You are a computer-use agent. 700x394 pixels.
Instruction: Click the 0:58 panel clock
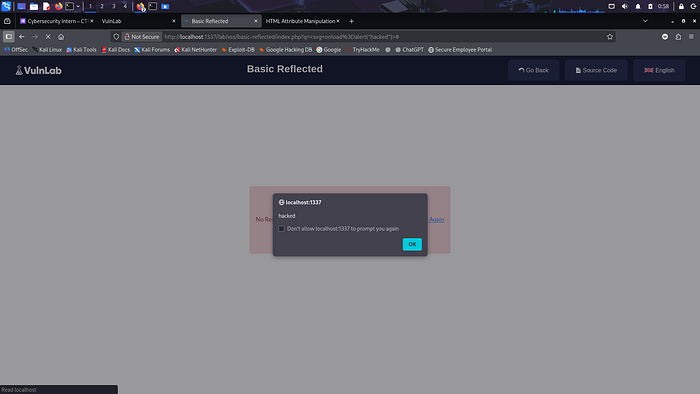663,6
